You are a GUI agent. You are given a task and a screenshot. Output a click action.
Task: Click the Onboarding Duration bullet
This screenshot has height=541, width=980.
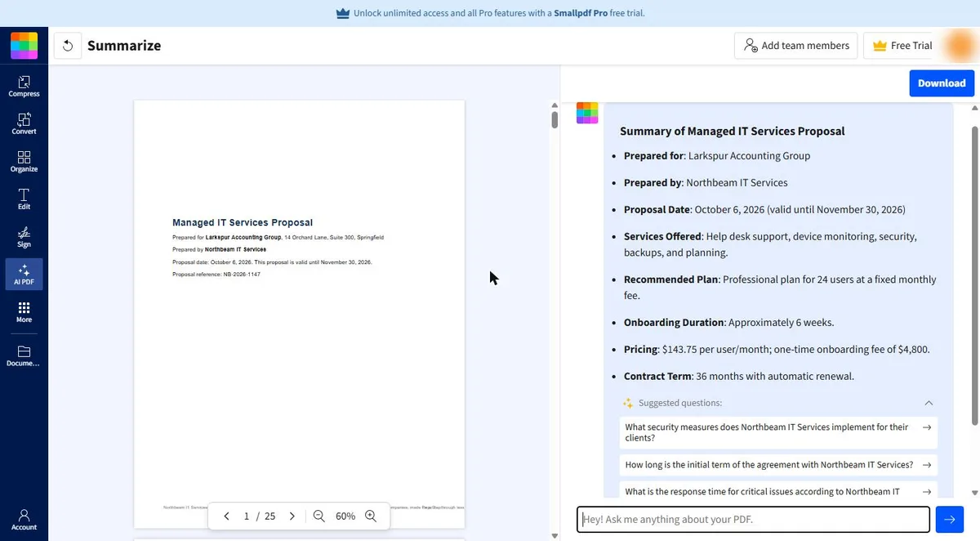(728, 322)
